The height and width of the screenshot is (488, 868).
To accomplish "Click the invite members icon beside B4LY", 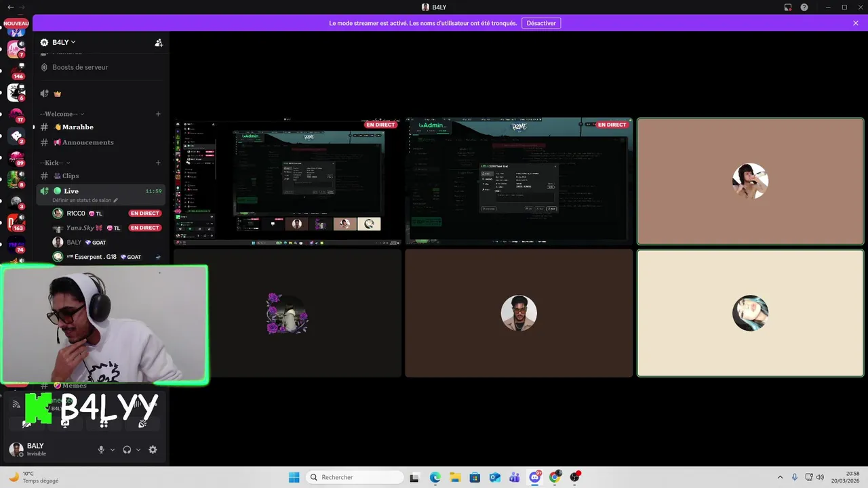I will (159, 43).
